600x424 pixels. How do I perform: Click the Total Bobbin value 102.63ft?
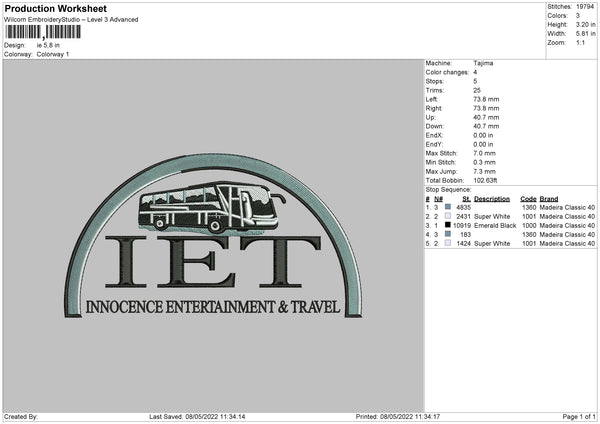click(x=485, y=180)
